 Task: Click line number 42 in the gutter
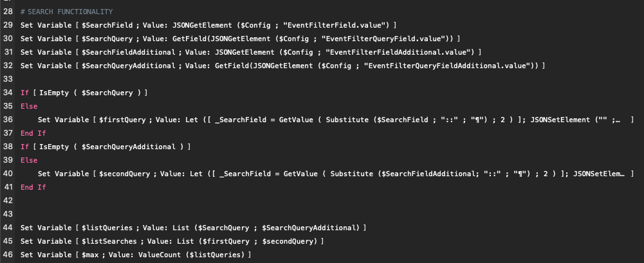[8, 201]
